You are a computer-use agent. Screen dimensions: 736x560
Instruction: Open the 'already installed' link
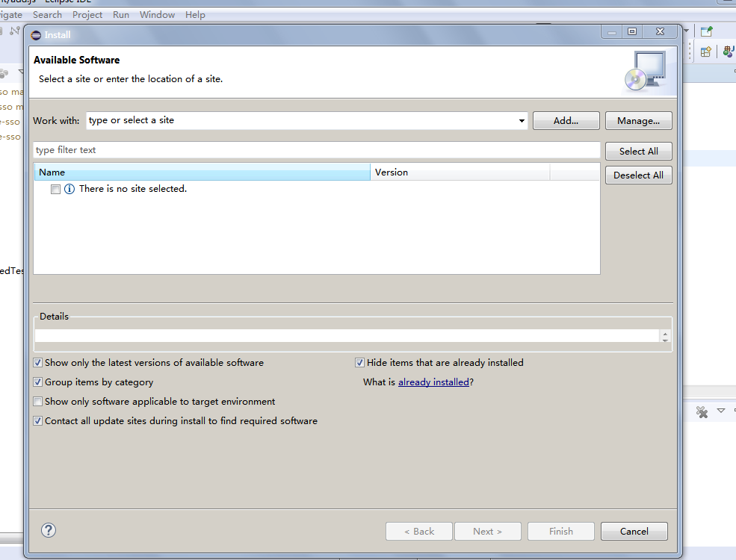click(x=433, y=382)
